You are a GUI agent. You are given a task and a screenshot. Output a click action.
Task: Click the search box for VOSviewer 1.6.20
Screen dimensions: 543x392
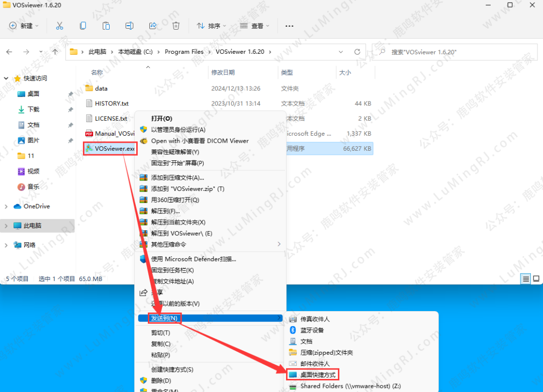(x=452, y=52)
